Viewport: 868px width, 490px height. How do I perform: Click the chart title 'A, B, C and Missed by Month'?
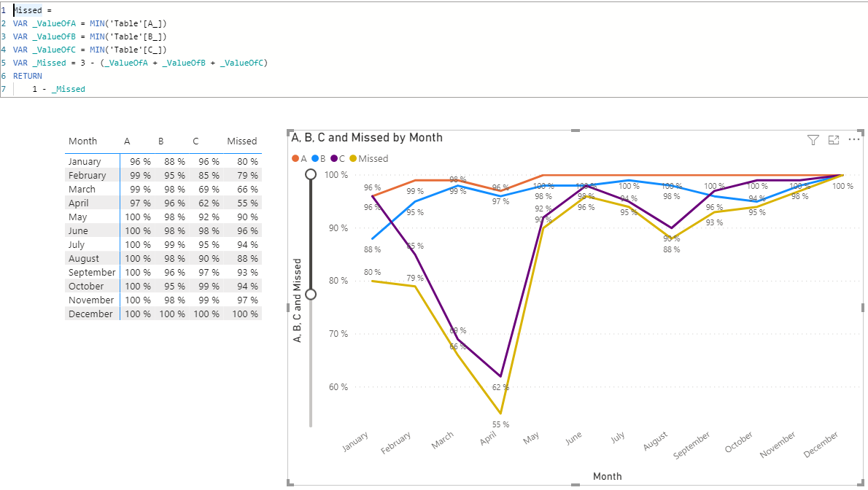[367, 137]
